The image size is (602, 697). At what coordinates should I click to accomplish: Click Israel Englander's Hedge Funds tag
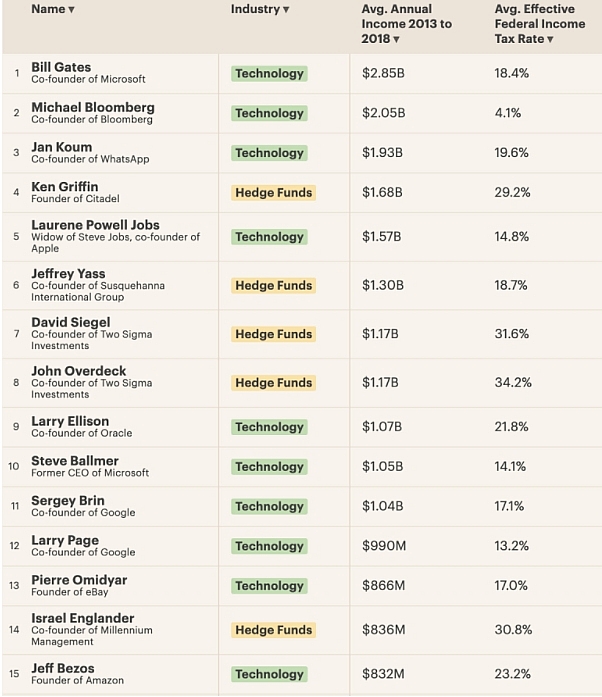[x=273, y=630]
